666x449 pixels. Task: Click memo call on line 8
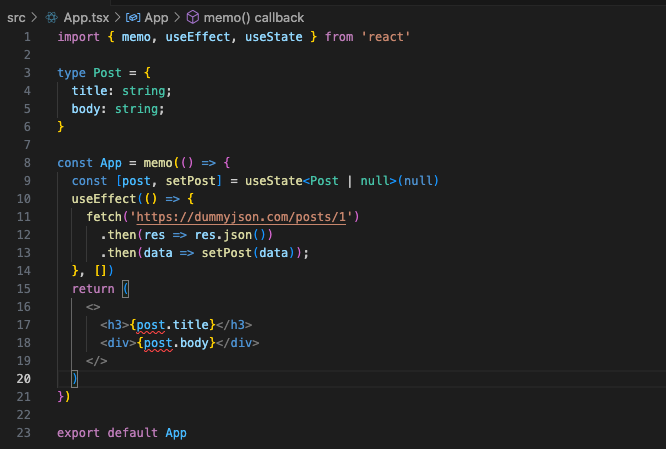pyautogui.click(x=158, y=163)
